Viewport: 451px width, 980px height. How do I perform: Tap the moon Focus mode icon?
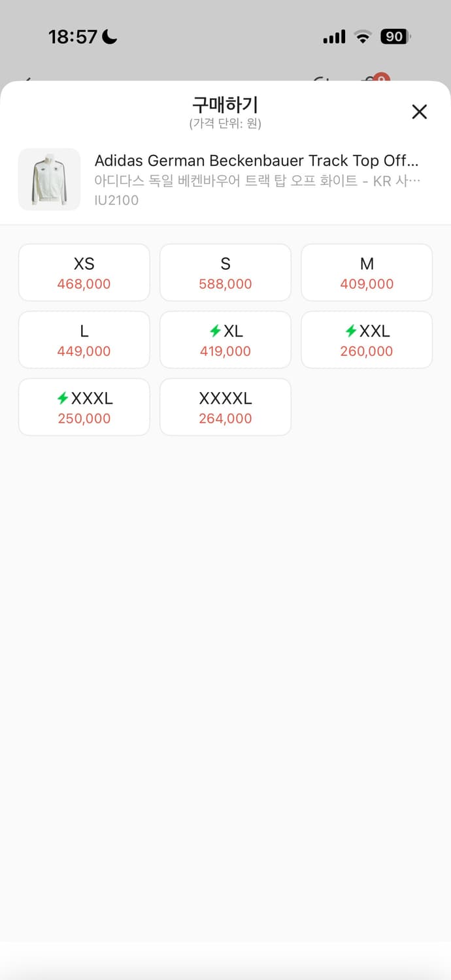coord(109,37)
